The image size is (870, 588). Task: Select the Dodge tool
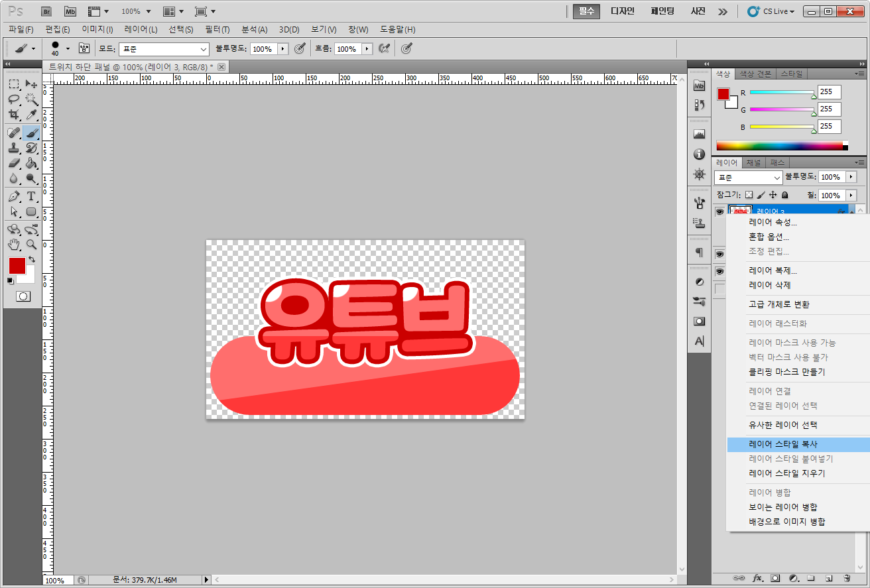coord(31,178)
